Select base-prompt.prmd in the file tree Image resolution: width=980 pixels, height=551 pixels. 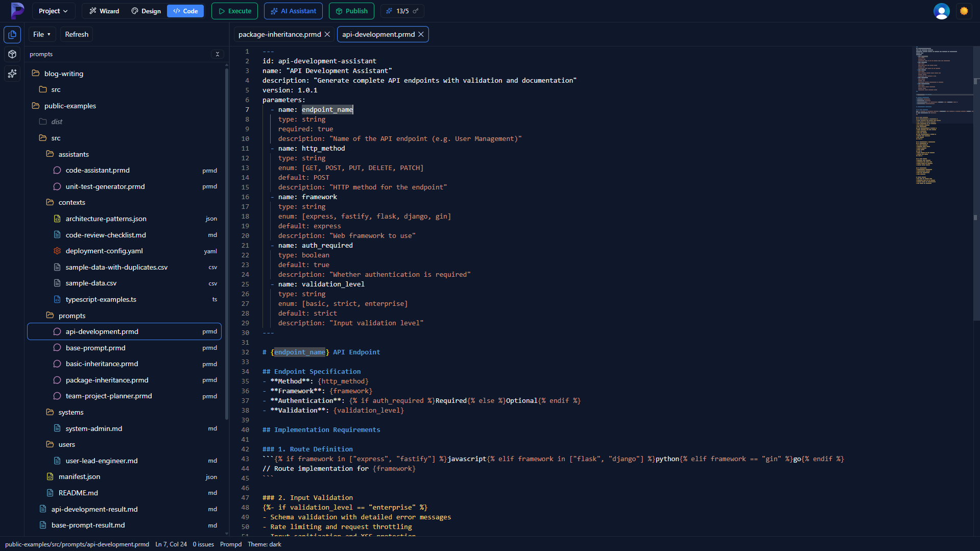click(95, 348)
